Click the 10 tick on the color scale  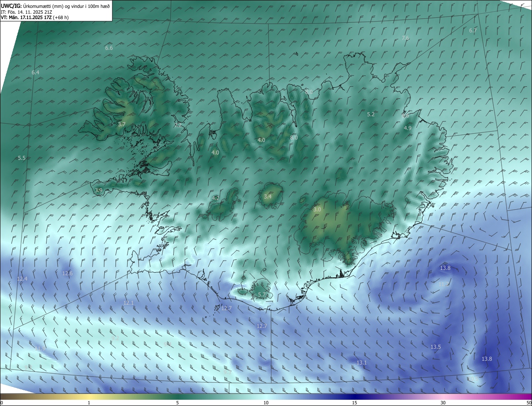tap(266, 403)
